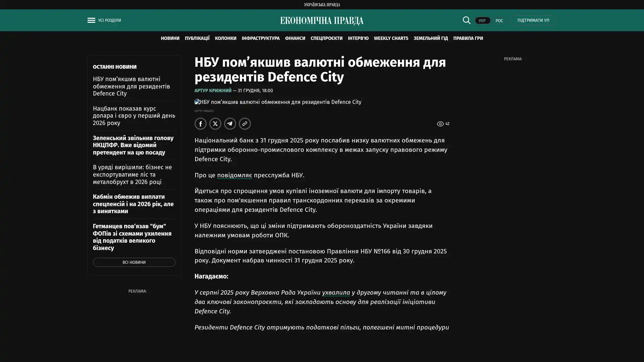This screenshot has width=644, height=362.
Task: Copy article link icon
Action: pyautogui.click(x=245, y=124)
